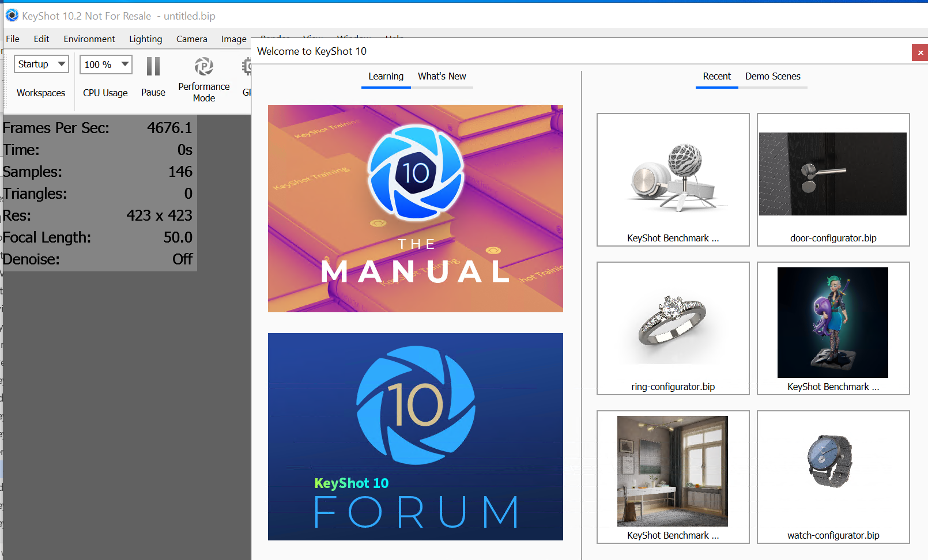Screen dimensions: 928x560
Task: Click the Pause render icon
Action: click(x=153, y=67)
